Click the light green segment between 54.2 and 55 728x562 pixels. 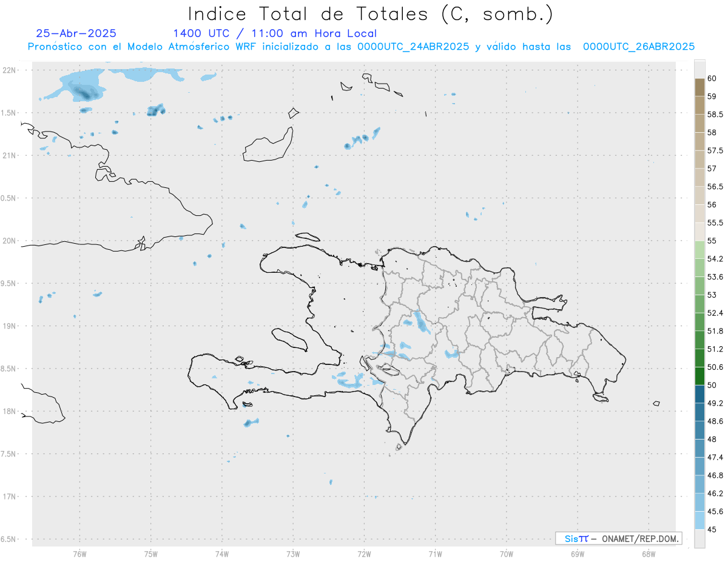(x=699, y=250)
